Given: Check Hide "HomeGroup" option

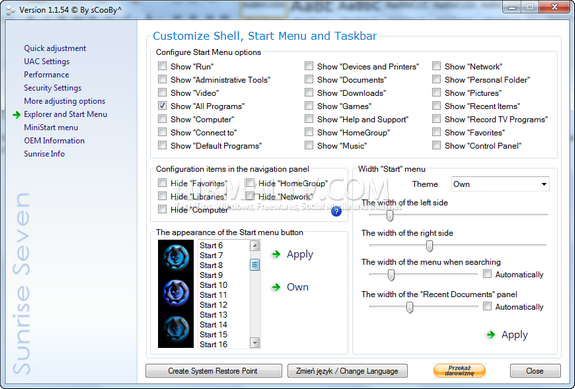Looking at the screenshot, I should (250, 183).
